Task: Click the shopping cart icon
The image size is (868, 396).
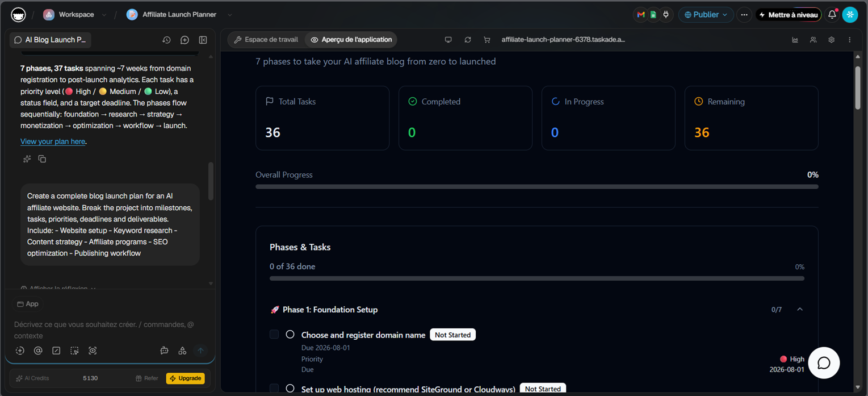Action: 487,40
